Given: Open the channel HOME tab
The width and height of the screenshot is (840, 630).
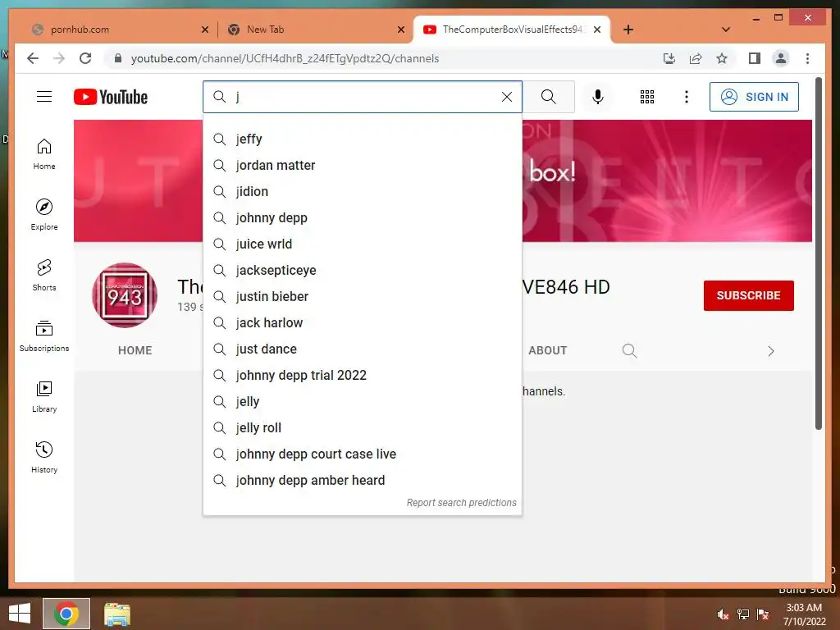Looking at the screenshot, I should [x=135, y=350].
